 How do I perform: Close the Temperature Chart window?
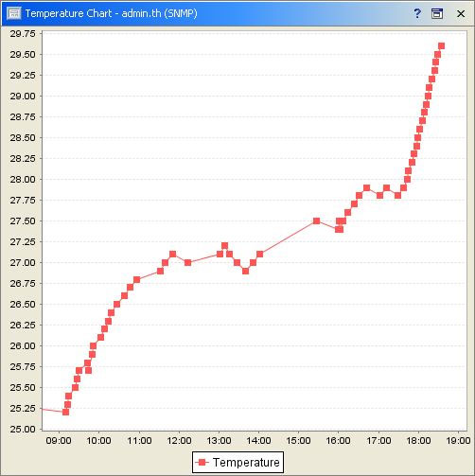pyautogui.click(x=461, y=13)
